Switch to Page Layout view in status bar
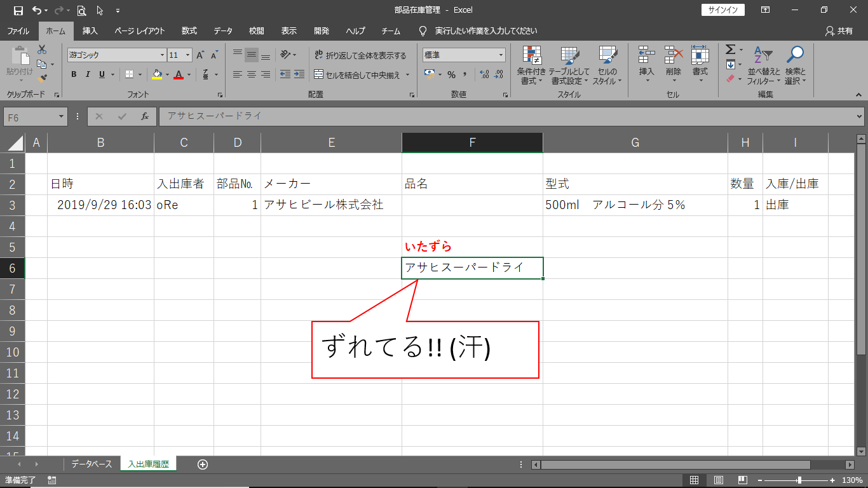Screen dimensions: 868x488 point(719,480)
